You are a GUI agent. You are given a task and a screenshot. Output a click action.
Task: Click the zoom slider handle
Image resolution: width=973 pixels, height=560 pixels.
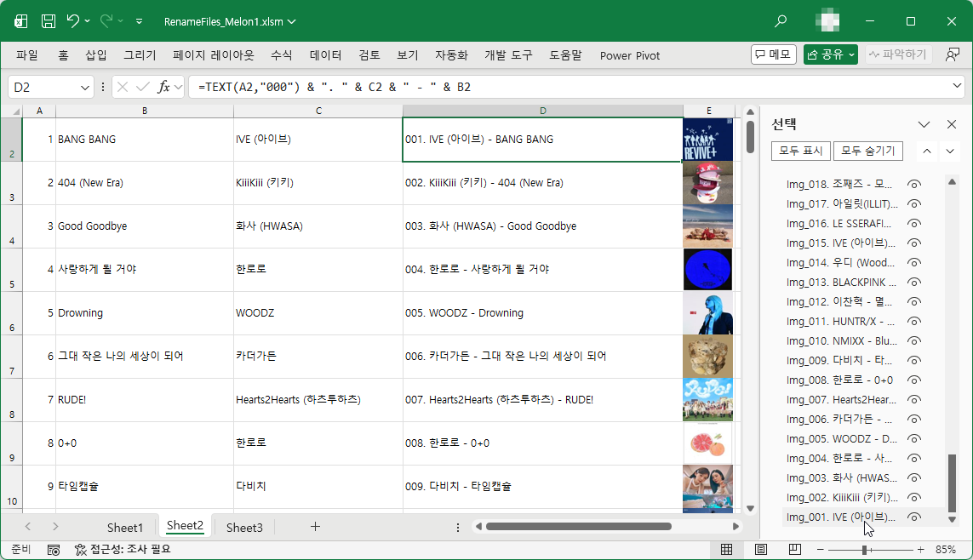[x=864, y=550]
